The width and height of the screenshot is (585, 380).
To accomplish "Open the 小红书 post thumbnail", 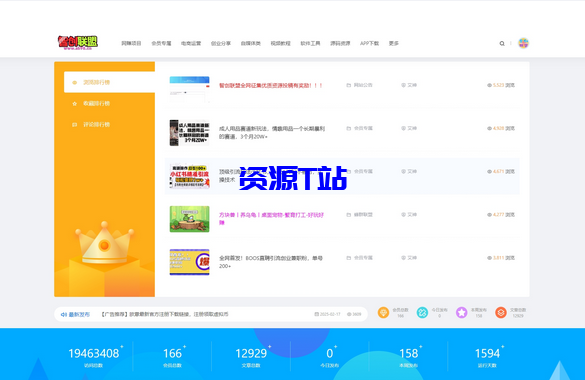I will pyautogui.click(x=190, y=176).
